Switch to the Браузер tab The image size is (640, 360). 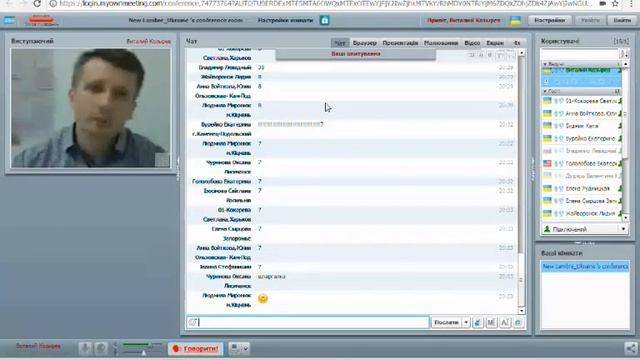(364, 43)
